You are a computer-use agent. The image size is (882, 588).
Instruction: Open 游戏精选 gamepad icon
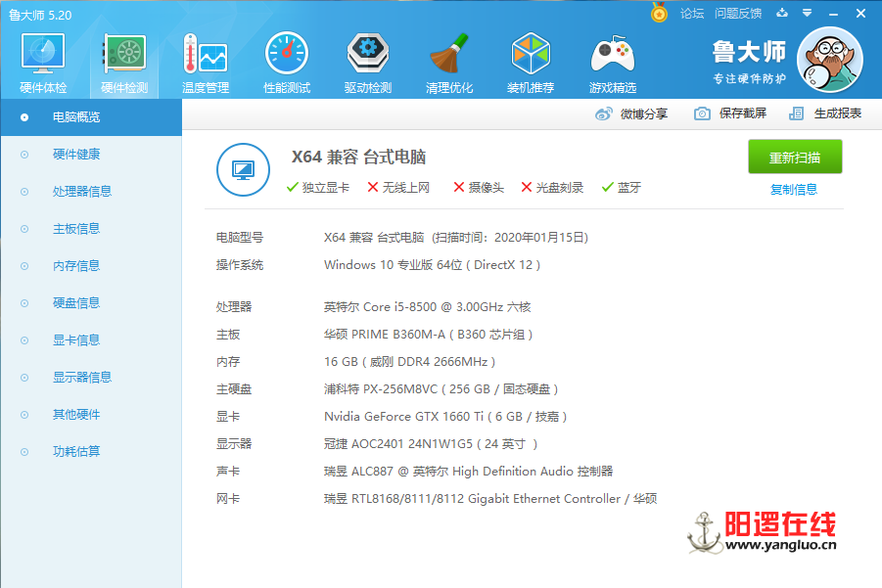tap(613, 63)
